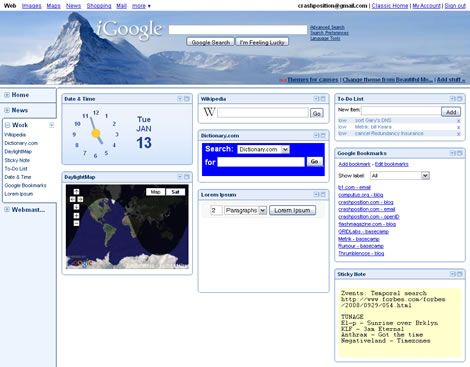Open the Google Bookmarks gadget menu icon

tap(453, 153)
